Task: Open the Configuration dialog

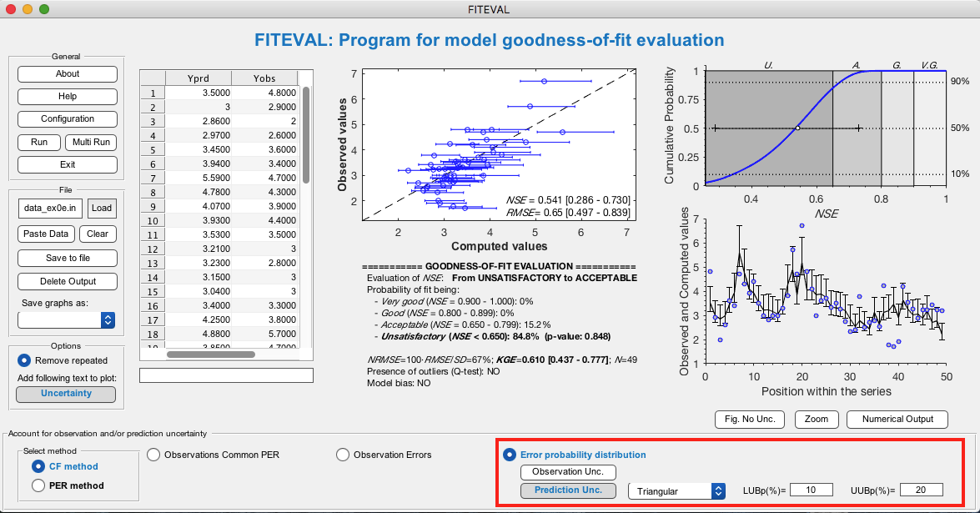Action: pyautogui.click(x=68, y=118)
